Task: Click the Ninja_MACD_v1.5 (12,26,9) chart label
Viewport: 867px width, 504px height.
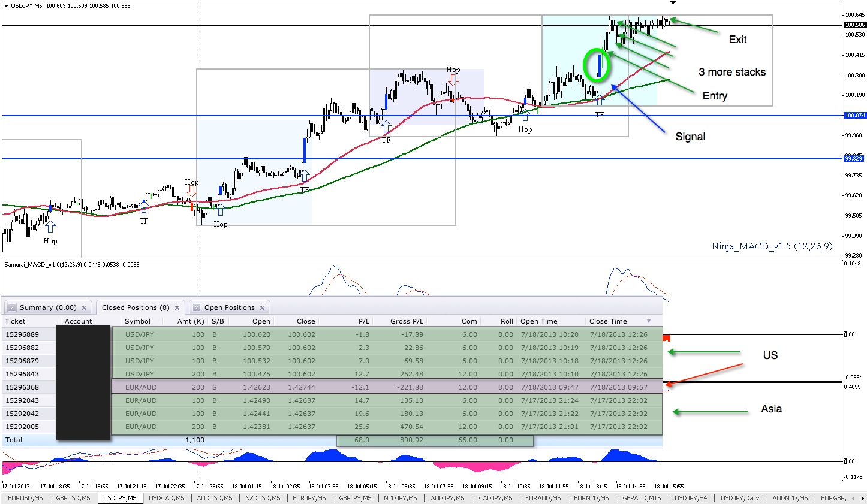Action: point(772,246)
